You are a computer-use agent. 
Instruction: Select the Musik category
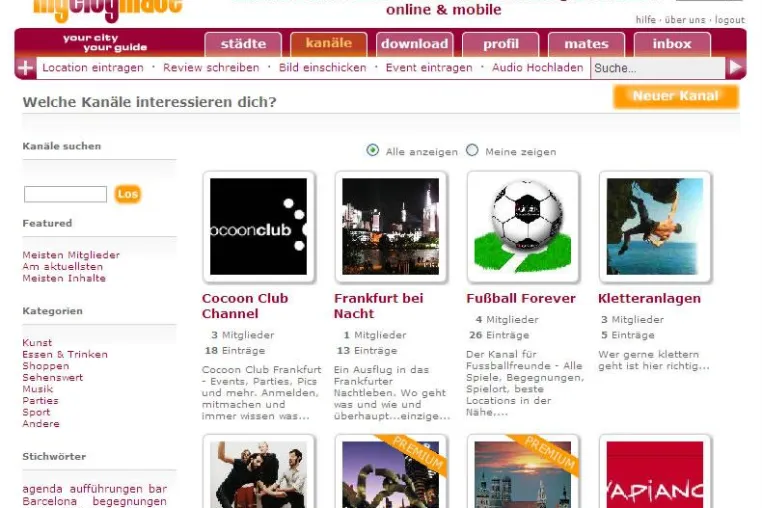37,389
